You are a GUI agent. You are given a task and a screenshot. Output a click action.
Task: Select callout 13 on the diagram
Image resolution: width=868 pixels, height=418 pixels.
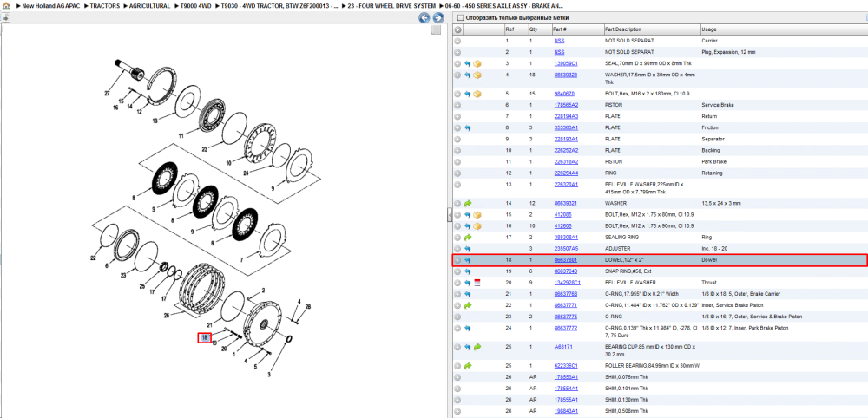[155, 120]
